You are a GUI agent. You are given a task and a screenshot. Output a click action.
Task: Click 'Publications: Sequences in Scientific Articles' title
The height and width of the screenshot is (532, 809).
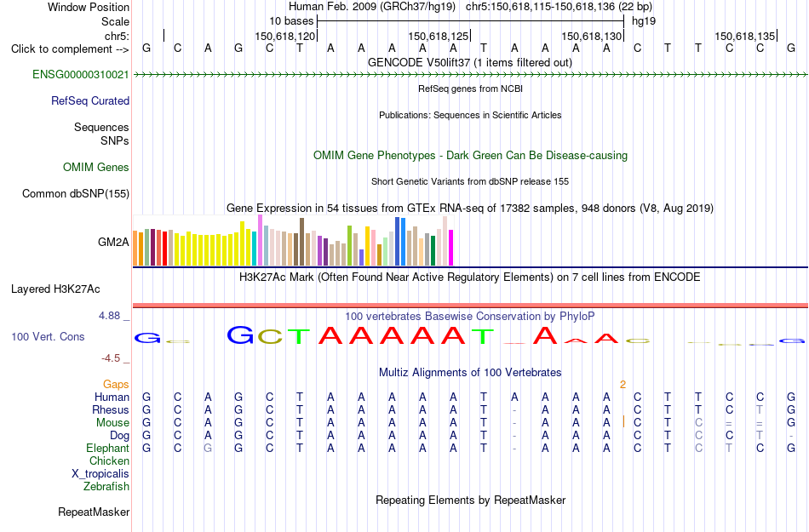point(470,115)
